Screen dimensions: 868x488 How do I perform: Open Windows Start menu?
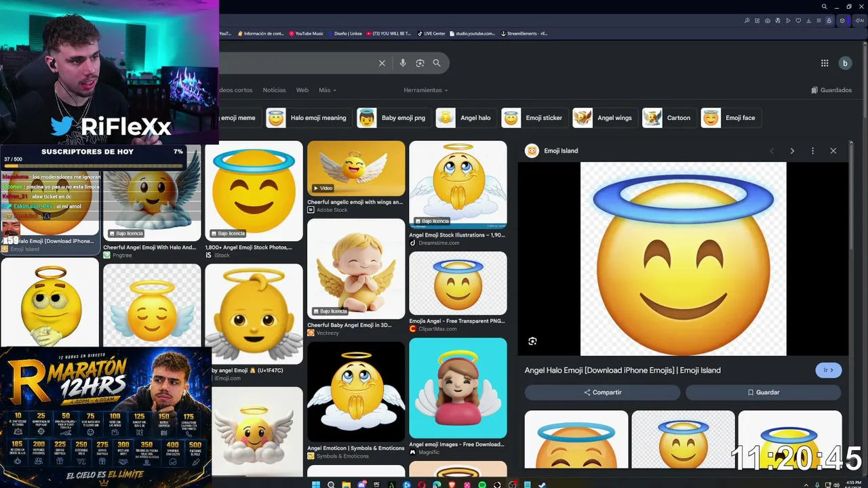coord(315,485)
